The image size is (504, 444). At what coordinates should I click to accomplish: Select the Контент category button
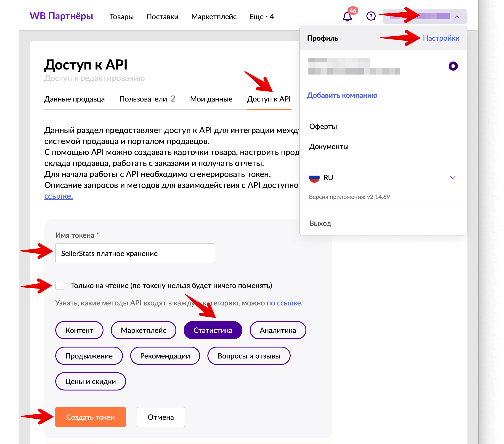(79, 330)
